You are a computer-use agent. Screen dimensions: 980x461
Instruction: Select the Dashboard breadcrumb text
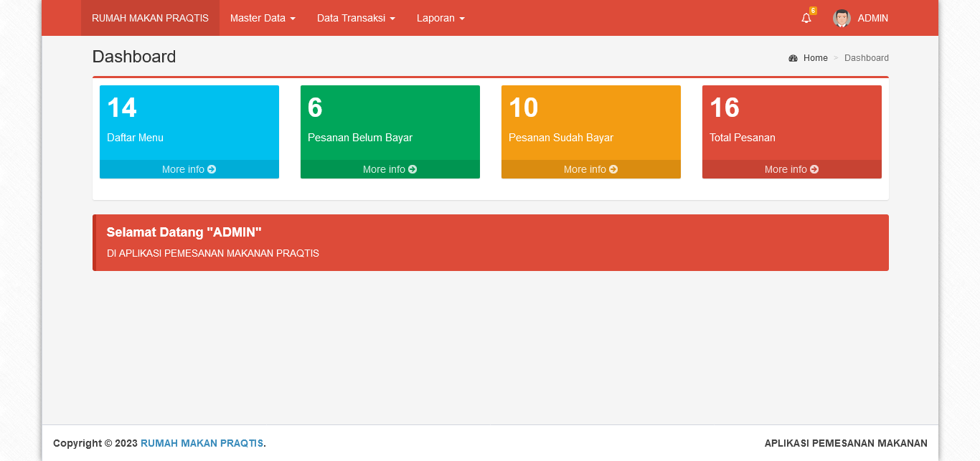[866, 58]
